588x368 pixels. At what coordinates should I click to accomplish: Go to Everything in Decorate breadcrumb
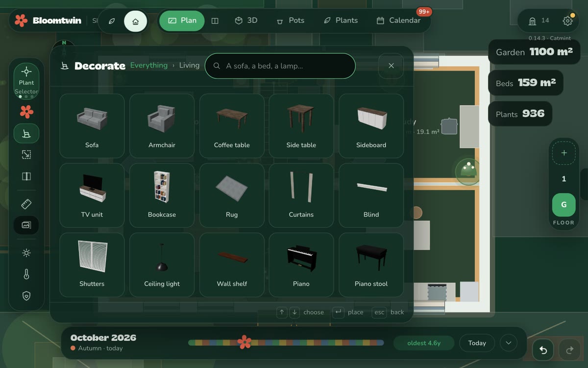[149, 65]
